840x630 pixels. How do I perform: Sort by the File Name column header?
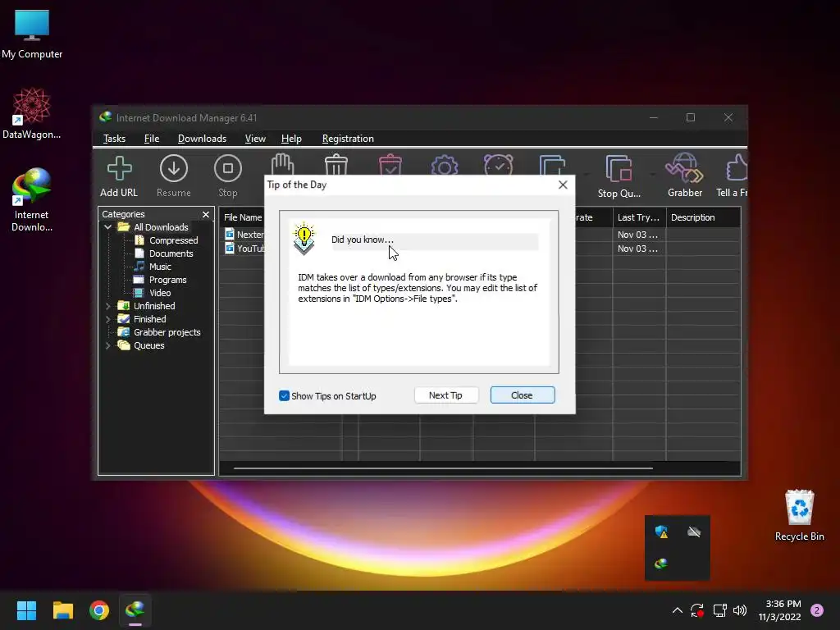243,217
